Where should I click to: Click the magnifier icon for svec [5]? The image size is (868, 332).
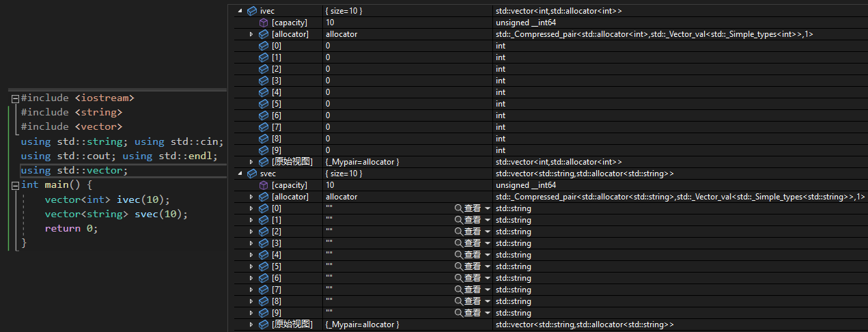tap(459, 266)
